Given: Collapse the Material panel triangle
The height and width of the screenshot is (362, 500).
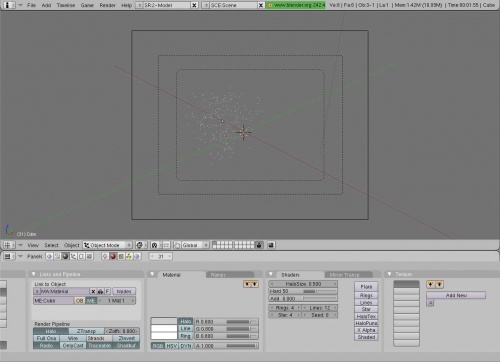Looking at the screenshot, I should pos(152,274).
